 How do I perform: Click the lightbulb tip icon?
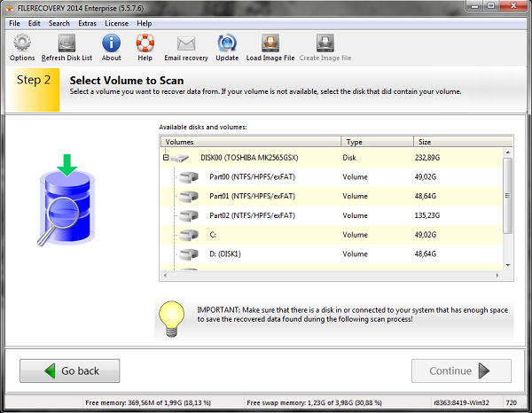tap(172, 319)
